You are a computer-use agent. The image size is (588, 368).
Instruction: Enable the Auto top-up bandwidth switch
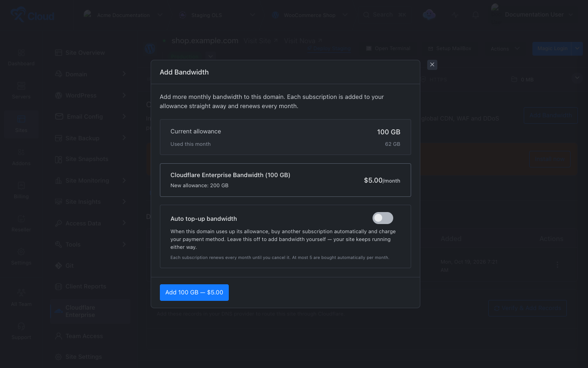[x=383, y=218]
